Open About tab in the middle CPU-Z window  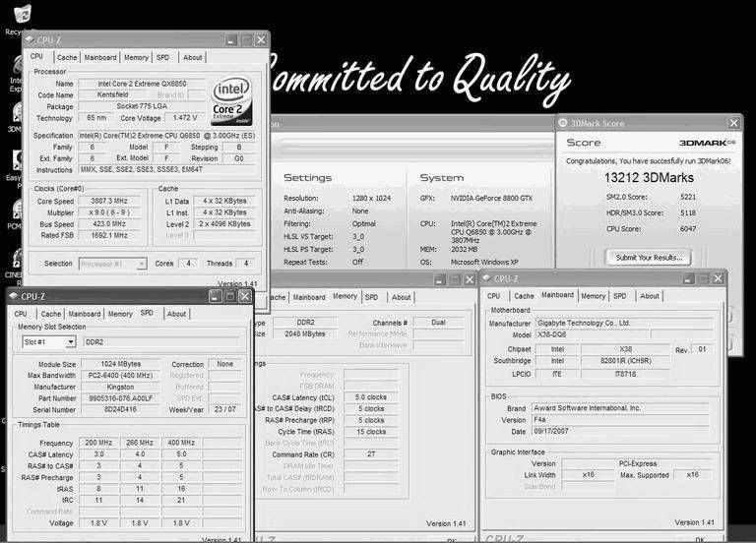(x=402, y=297)
